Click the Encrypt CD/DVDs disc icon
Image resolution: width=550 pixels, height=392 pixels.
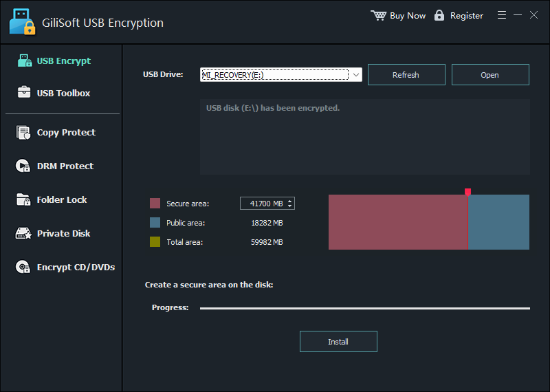tap(23, 267)
